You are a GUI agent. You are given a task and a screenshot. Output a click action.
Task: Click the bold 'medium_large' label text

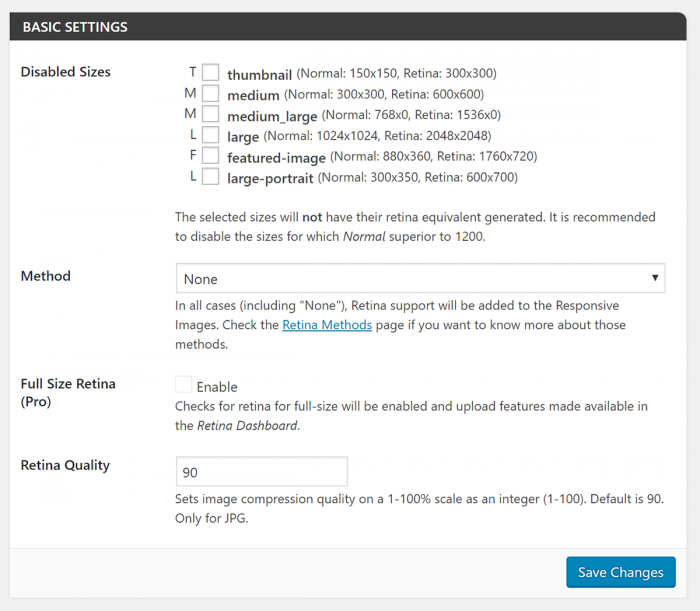[x=272, y=116]
